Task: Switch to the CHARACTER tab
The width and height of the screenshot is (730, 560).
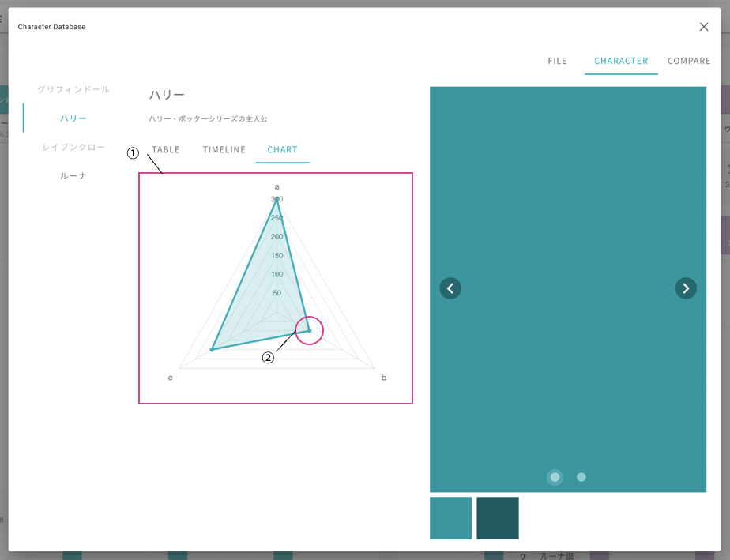Action: click(x=621, y=61)
